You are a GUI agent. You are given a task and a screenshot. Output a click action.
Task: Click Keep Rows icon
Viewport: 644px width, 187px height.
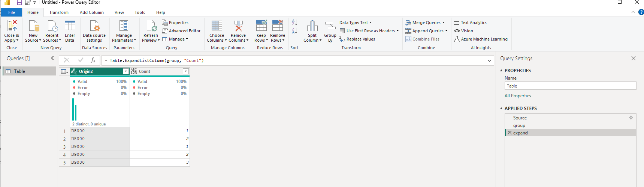(x=261, y=26)
